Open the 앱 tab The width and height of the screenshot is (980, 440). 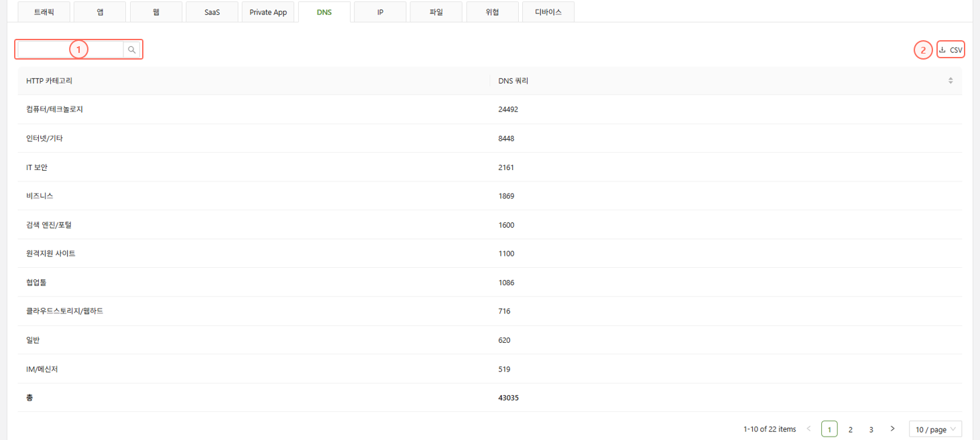tap(100, 12)
